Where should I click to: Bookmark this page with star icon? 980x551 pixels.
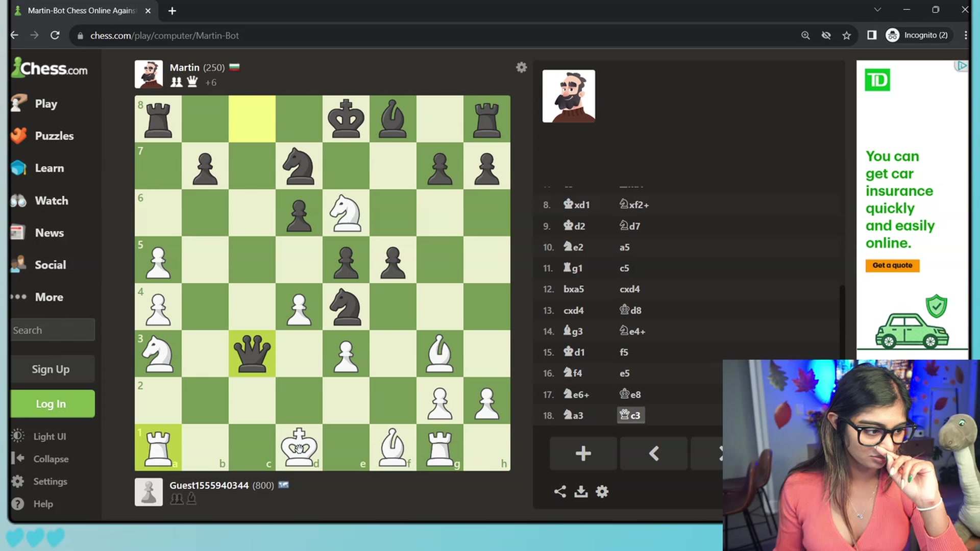tap(847, 35)
